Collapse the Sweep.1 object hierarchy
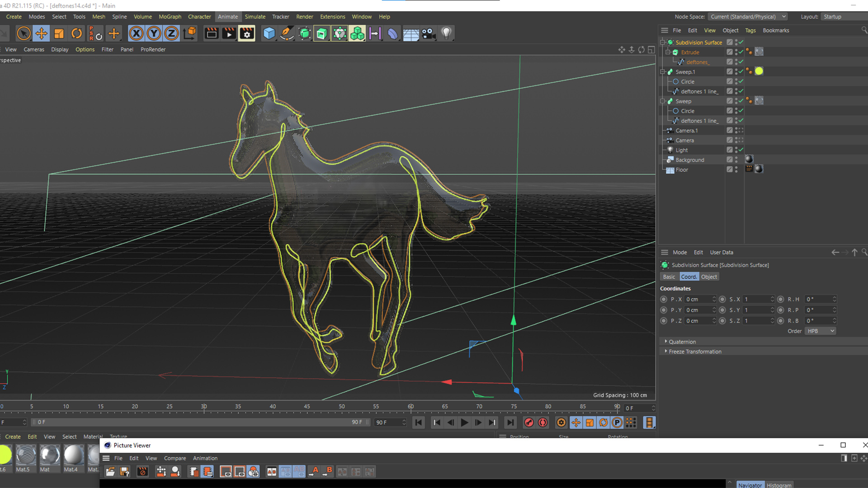Screen dimensions: 868x488 pyautogui.click(x=663, y=72)
